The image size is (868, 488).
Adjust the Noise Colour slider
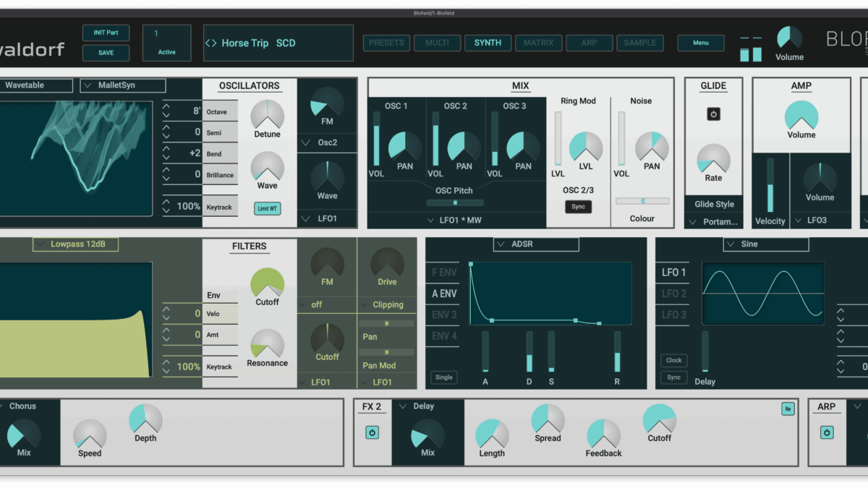click(x=642, y=201)
